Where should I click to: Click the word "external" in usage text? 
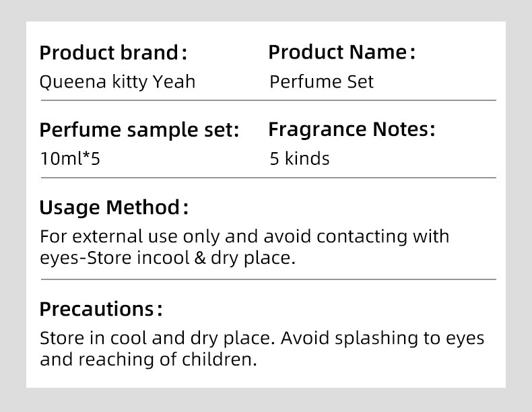(x=105, y=237)
